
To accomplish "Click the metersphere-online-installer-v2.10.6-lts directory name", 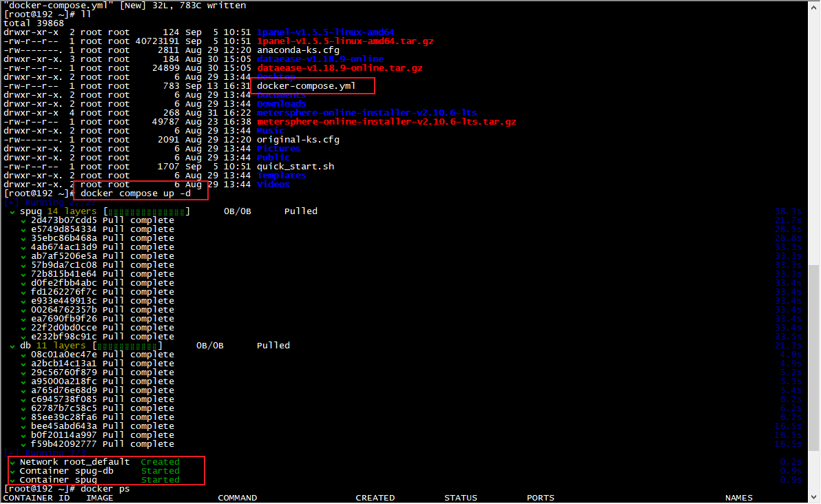I will pos(366,113).
